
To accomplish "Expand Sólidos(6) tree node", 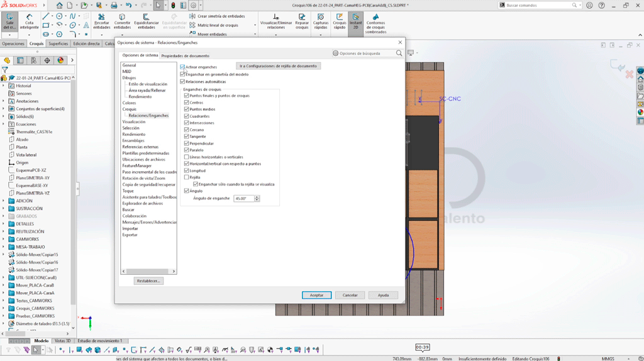I will tap(4, 116).
